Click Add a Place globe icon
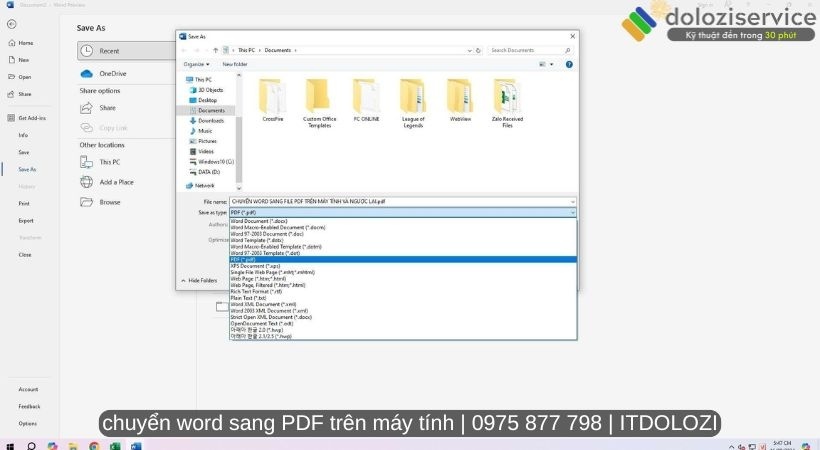Viewport: 820px width, 450px height. tap(86, 182)
